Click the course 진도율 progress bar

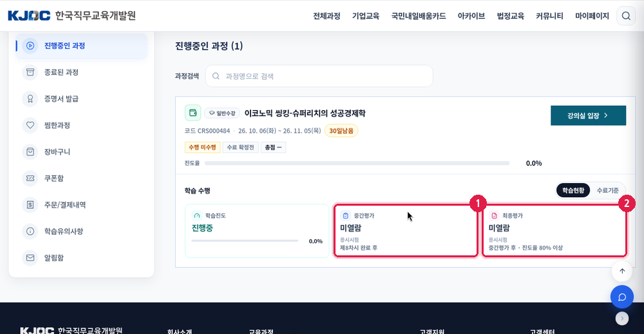click(357, 163)
